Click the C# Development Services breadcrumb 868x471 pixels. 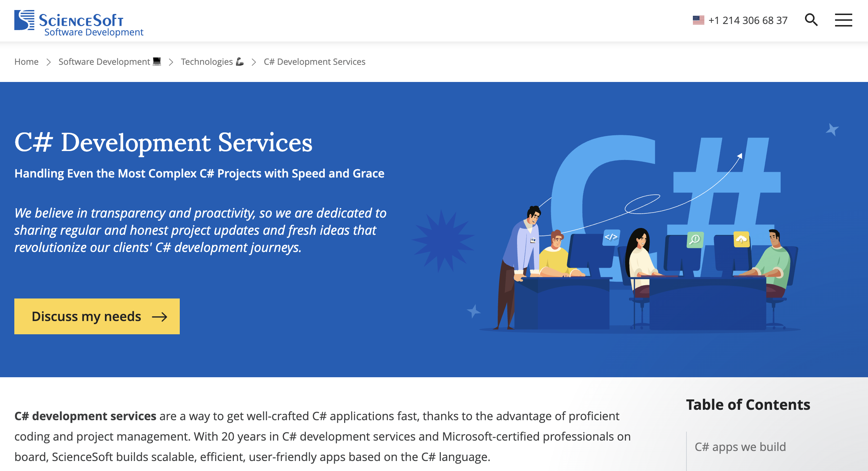(x=314, y=62)
